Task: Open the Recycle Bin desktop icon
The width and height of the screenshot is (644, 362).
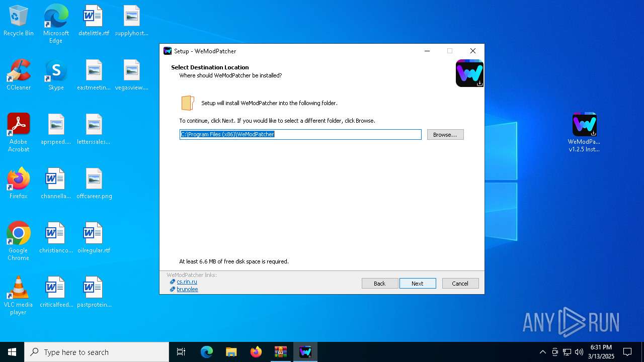Action: 19,21
